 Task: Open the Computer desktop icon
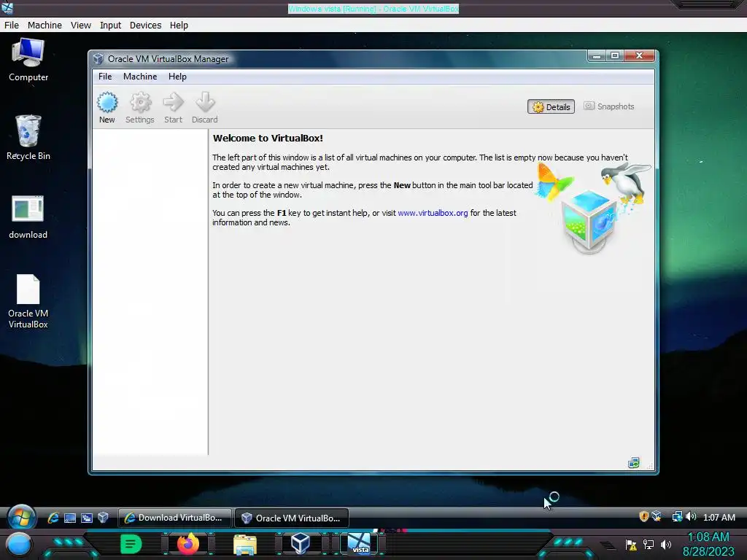point(28,60)
